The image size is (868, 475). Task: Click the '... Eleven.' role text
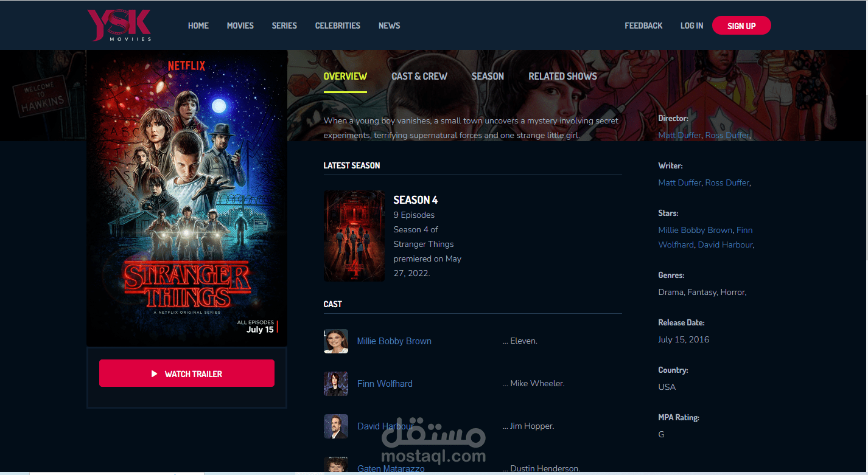click(x=520, y=341)
